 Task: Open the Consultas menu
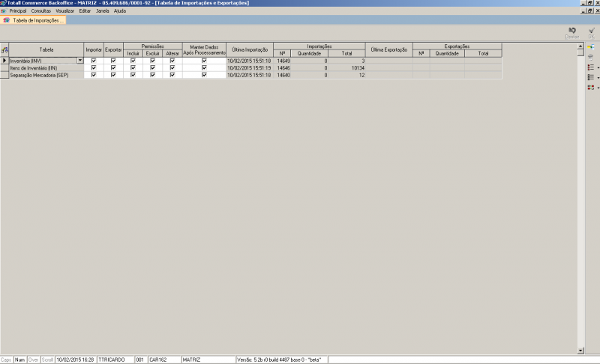40,10
